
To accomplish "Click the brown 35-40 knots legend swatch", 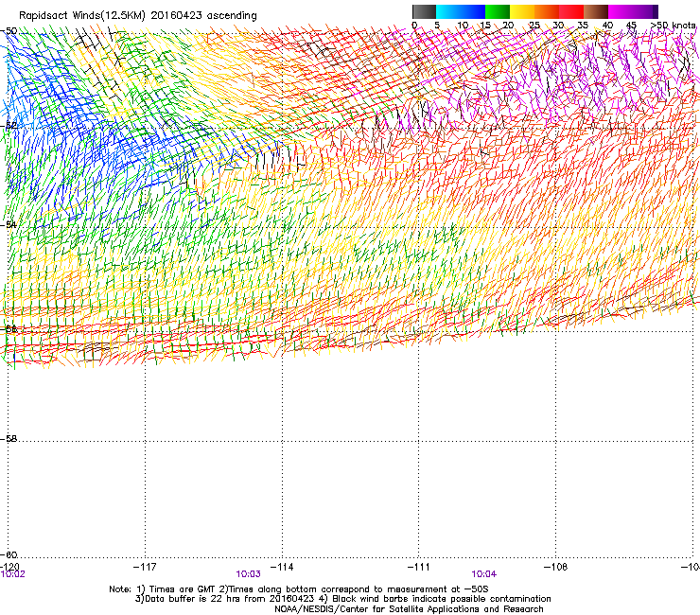I will (x=596, y=11).
